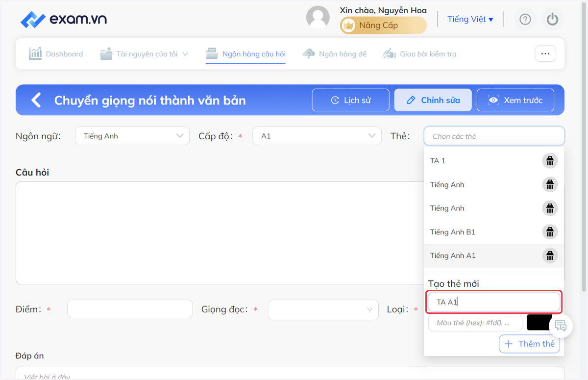This screenshot has width=588, height=380.
Task: Open the Ngôn ngữ Tiếng Anh dropdown
Action: [132, 136]
